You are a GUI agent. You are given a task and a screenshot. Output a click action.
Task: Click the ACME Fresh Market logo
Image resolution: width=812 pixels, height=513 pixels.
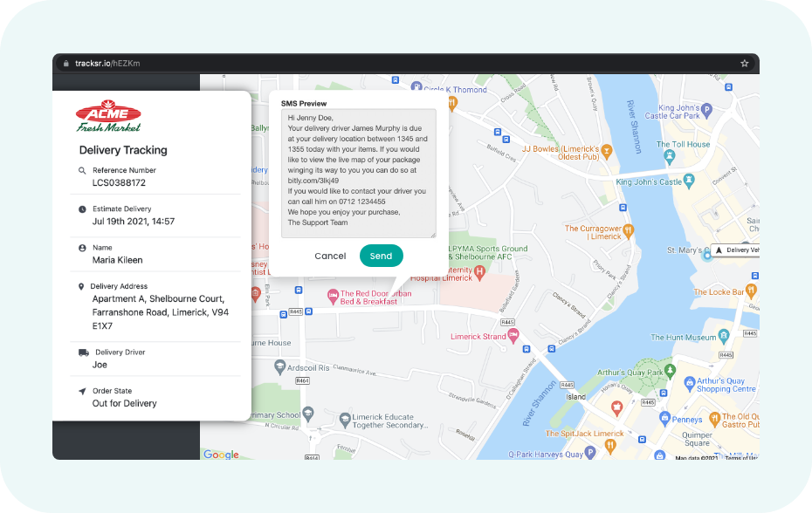coord(108,116)
